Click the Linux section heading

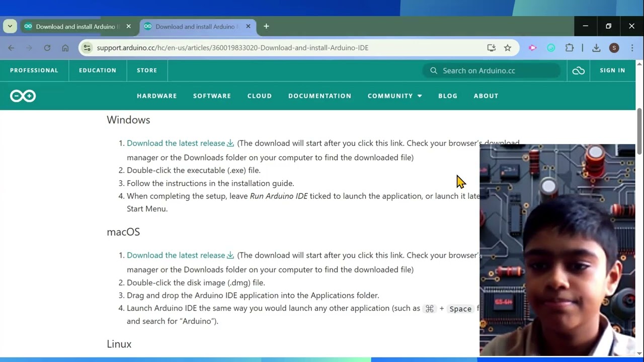coord(119,344)
